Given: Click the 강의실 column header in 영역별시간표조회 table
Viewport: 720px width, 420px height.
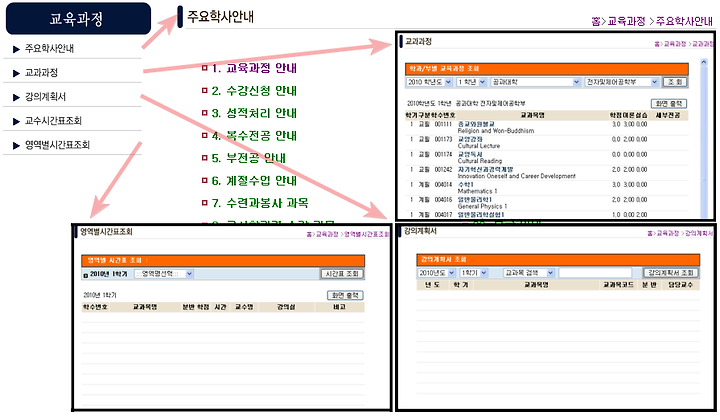Looking at the screenshot, I should pyautogui.click(x=286, y=307).
